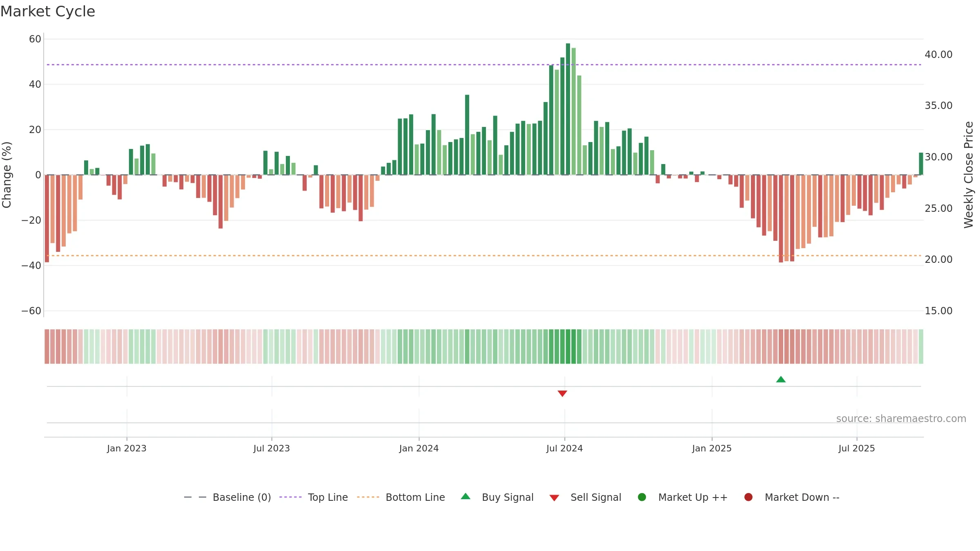Click the red Sell Signal triangle marker on the chart
The width and height of the screenshot is (980, 551).
(x=562, y=393)
